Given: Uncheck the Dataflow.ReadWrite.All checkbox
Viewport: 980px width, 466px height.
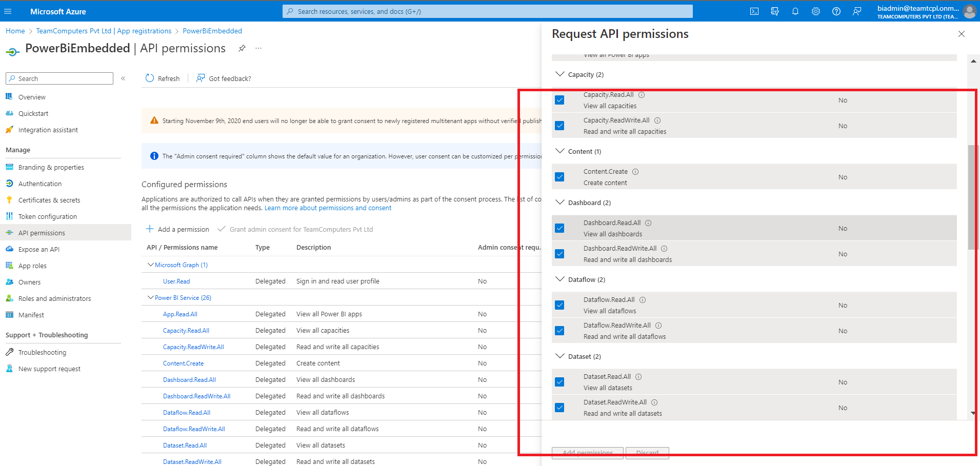Looking at the screenshot, I should 559,331.
